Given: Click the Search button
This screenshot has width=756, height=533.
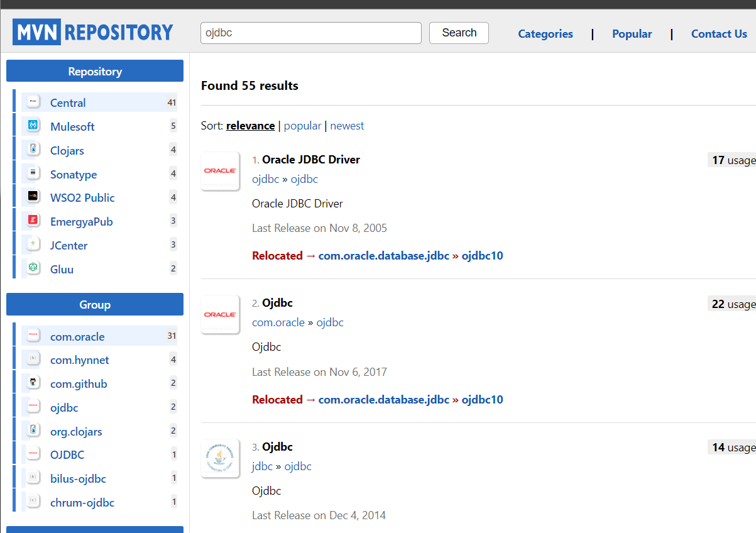Looking at the screenshot, I should click(x=459, y=33).
